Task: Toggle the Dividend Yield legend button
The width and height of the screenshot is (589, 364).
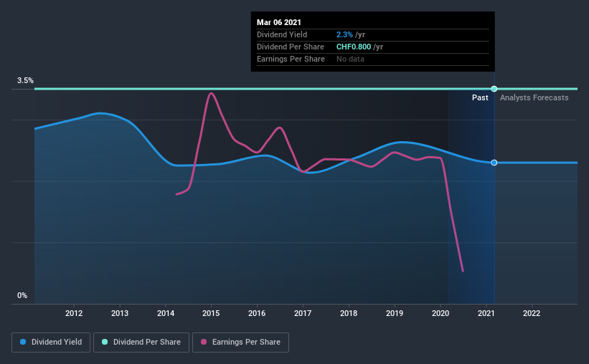Action: tap(51, 343)
